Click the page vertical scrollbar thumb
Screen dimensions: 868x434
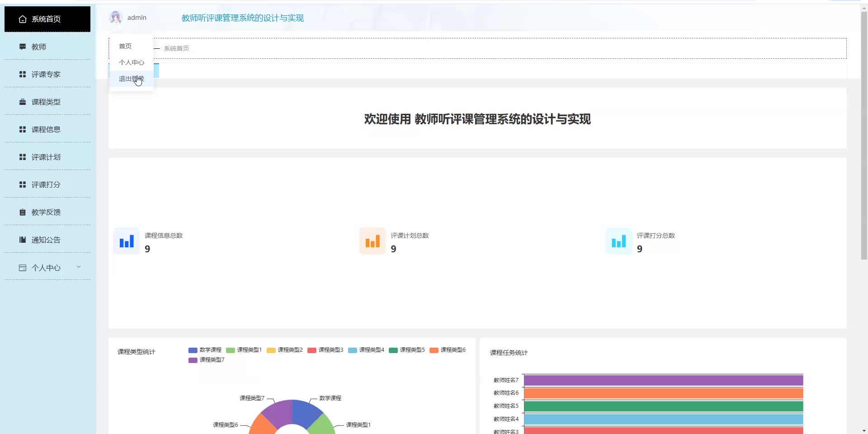(864, 136)
